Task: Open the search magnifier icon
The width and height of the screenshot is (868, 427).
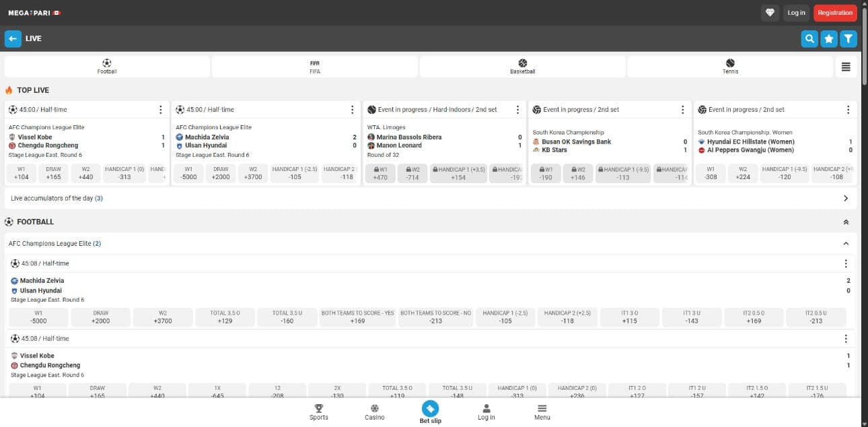Action: [x=809, y=39]
